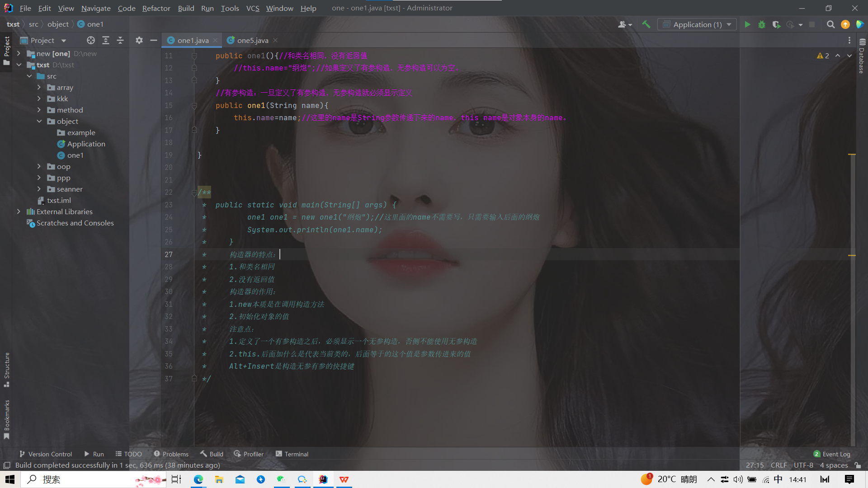Click the green Run button in toolbar

click(747, 24)
